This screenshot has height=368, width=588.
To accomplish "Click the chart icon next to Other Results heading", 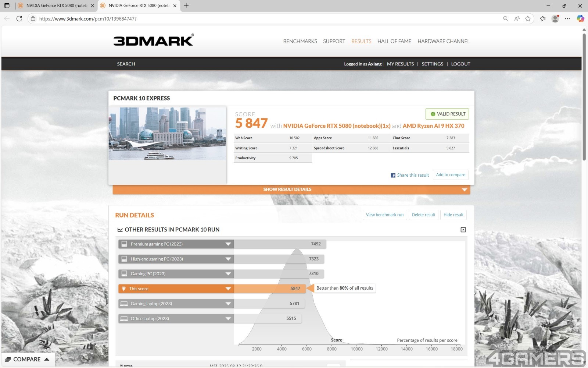I will 120,230.
